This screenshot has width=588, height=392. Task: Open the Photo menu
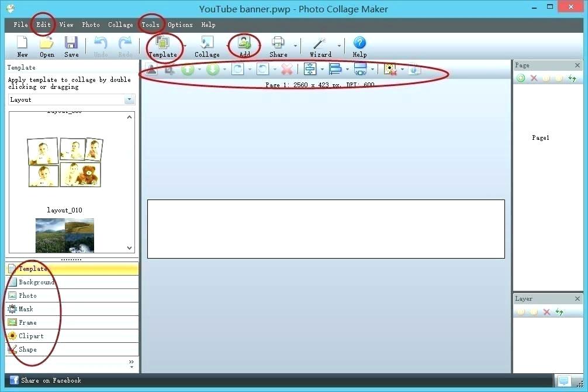click(x=91, y=25)
